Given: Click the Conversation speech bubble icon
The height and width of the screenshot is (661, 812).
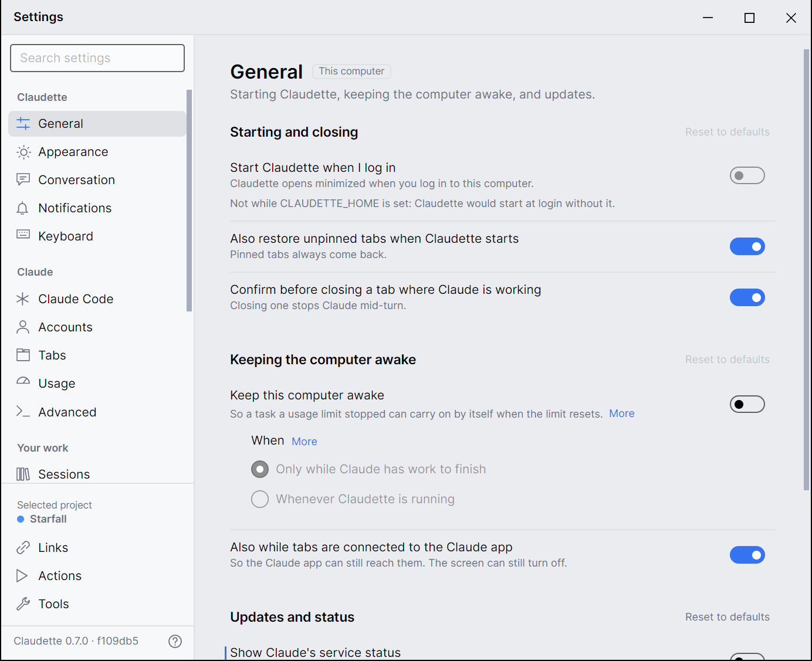Looking at the screenshot, I should [23, 180].
